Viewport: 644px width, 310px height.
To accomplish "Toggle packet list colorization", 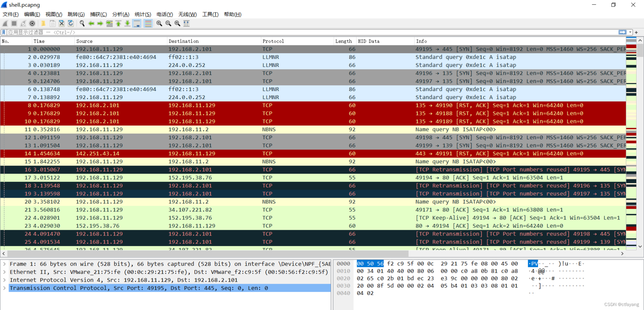I will point(148,24).
